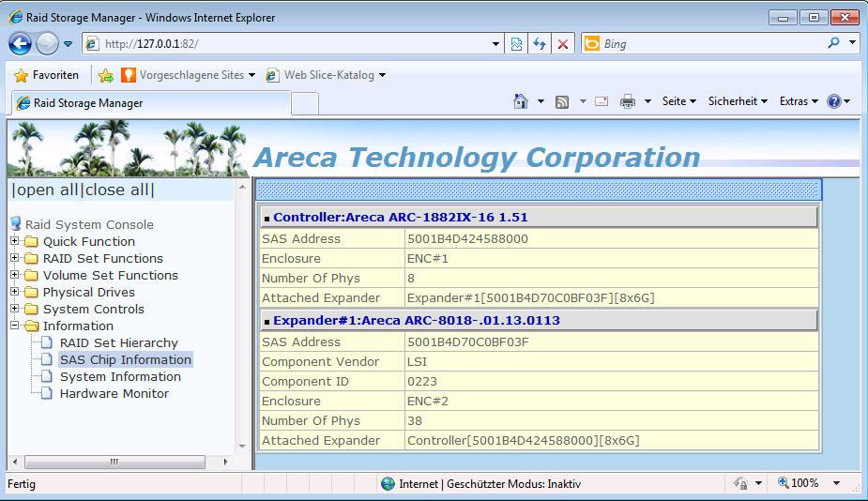Image resolution: width=868 pixels, height=501 pixels.
Task: Expand the Quick Function folder
Action: point(14,241)
